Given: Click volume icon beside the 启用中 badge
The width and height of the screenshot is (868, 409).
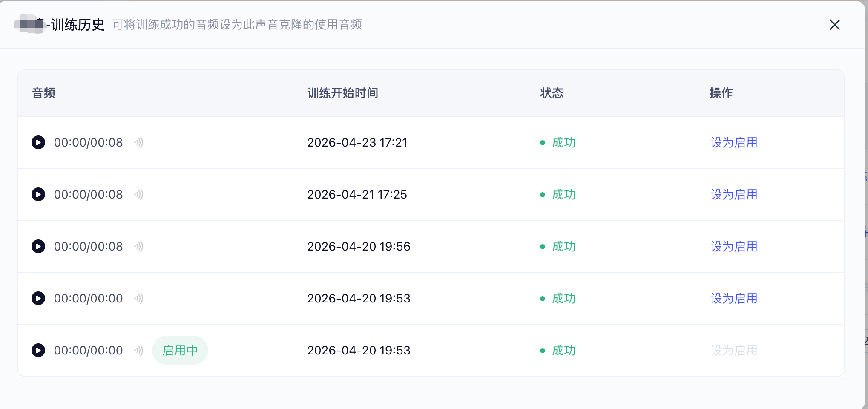Looking at the screenshot, I should click(139, 350).
